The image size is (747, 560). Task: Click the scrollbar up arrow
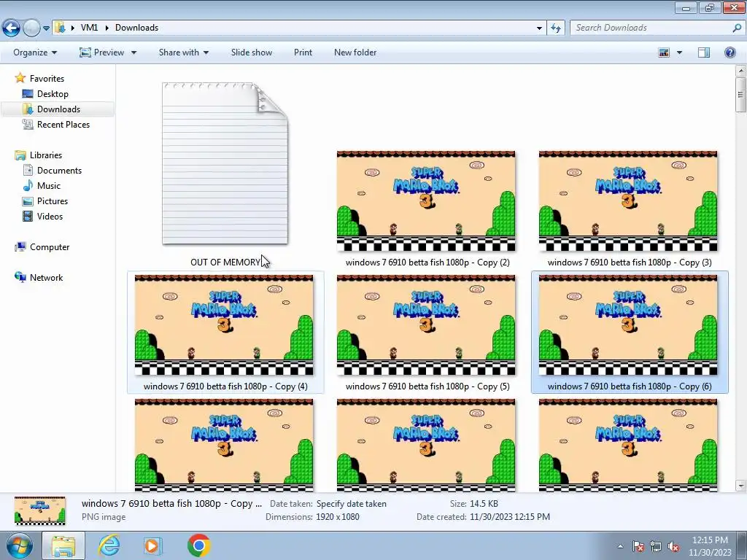[x=740, y=71]
